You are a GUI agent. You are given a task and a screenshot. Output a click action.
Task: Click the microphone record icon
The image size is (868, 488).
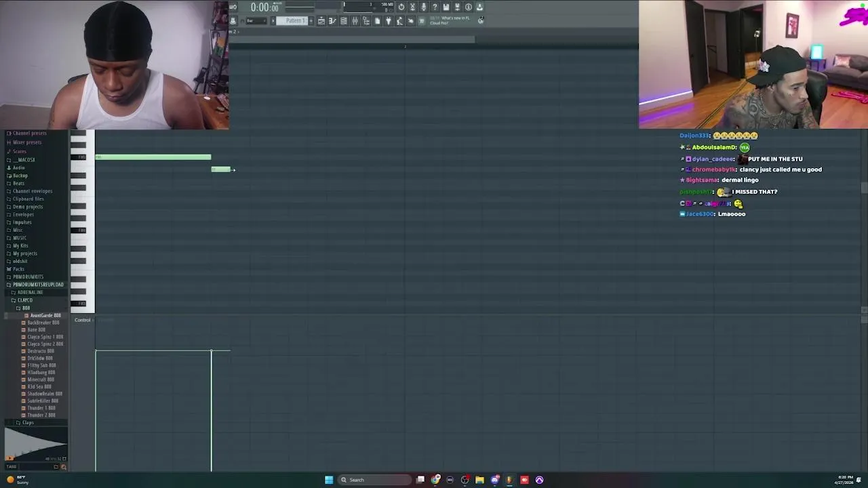[x=424, y=7]
